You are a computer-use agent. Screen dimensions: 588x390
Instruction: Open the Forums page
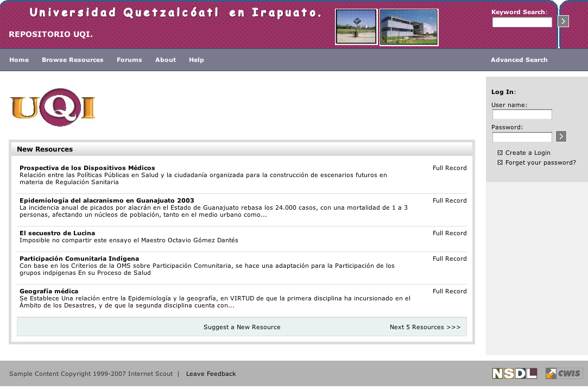click(129, 60)
